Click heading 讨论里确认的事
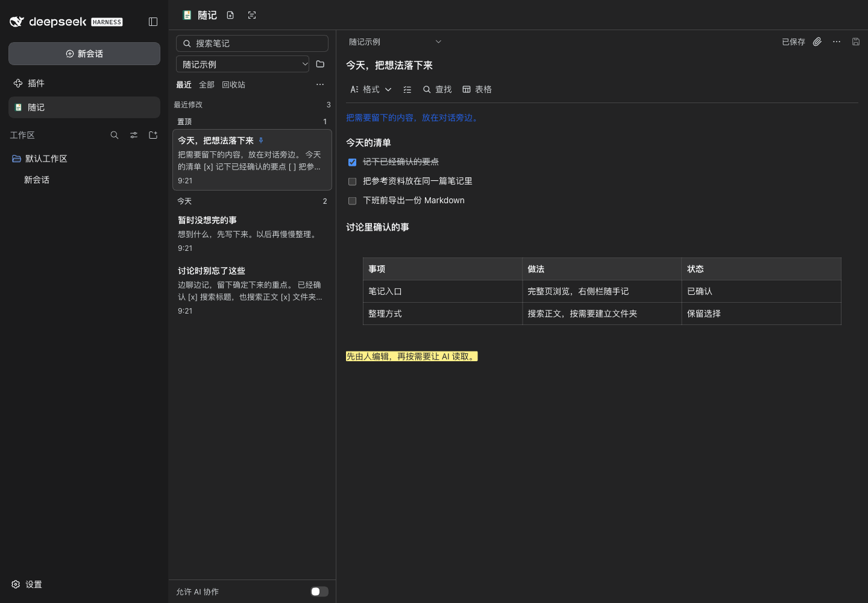This screenshot has height=603, width=868. (x=377, y=227)
